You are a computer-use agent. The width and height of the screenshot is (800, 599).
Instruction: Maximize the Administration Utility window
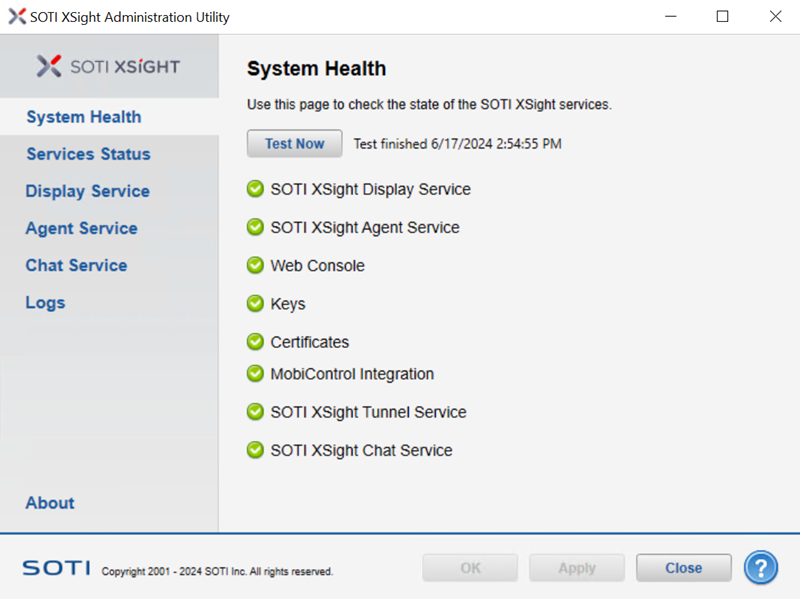(x=722, y=16)
